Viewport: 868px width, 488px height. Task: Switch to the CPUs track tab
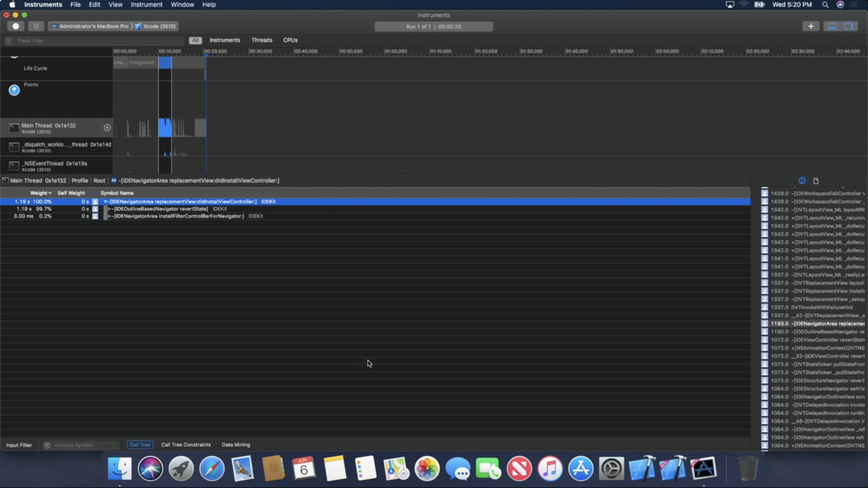point(290,40)
